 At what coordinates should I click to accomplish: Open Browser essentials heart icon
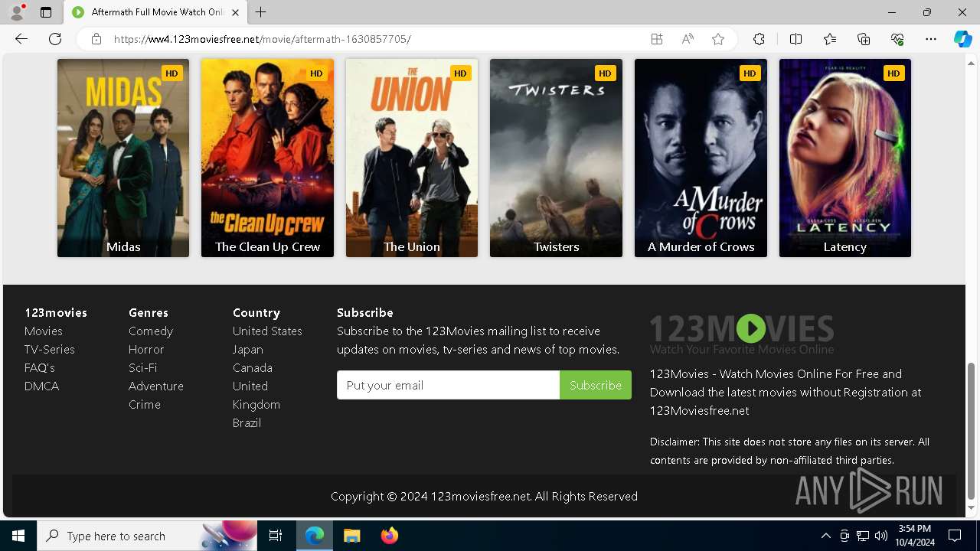897,39
